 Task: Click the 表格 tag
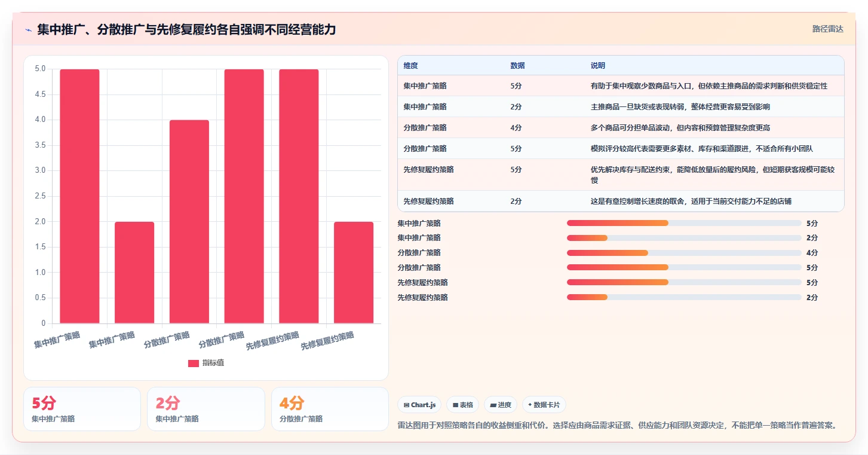tap(463, 405)
